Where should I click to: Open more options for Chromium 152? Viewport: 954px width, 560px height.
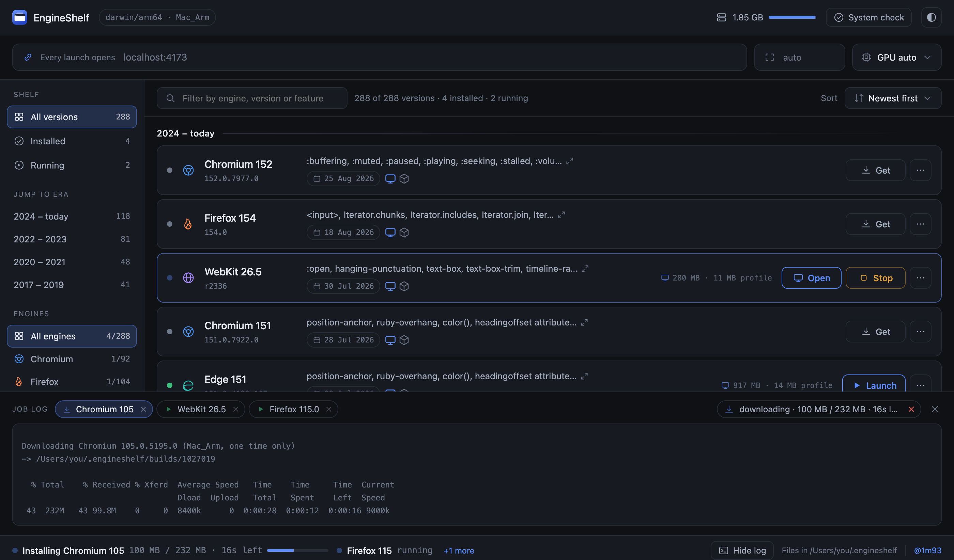click(x=920, y=170)
